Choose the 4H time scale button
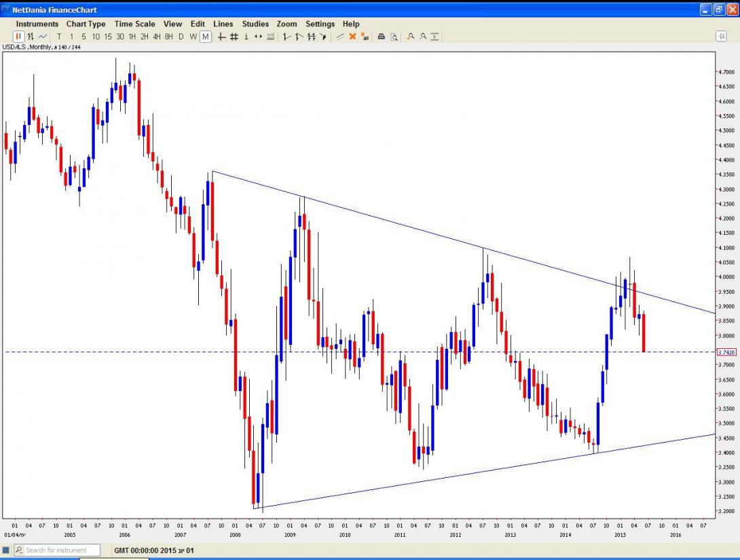740x560 pixels. (156, 37)
